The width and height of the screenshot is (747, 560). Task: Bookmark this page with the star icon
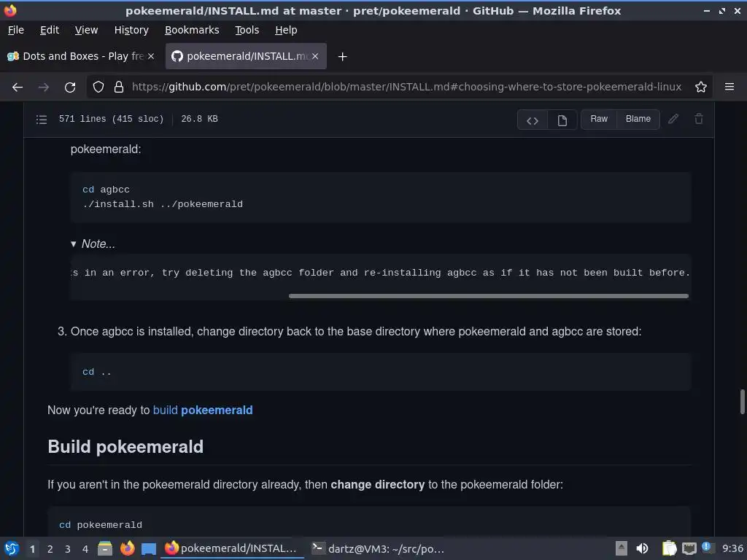pyautogui.click(x=701, y=87)
